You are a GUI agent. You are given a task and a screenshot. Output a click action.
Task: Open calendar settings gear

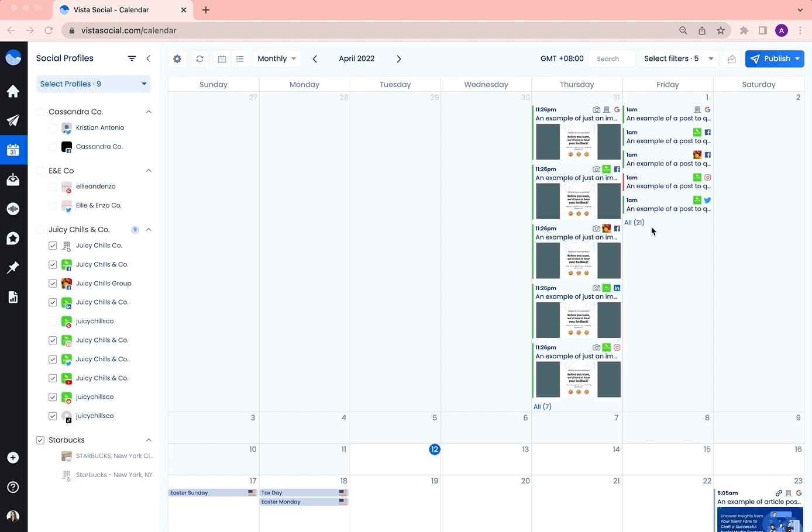(x=177, y=58)
